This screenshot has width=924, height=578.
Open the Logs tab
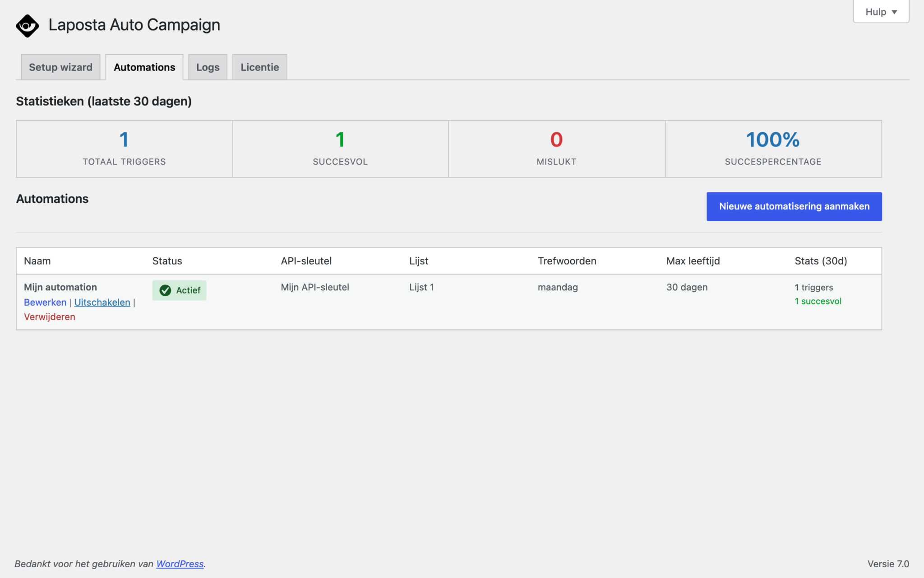click(x=208, y=67)
